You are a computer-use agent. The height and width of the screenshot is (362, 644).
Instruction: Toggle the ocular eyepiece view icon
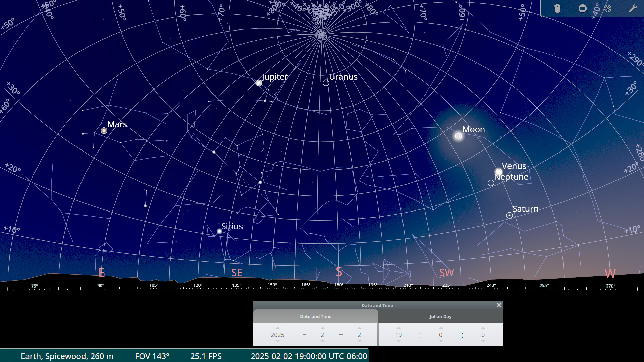point(557,8)
